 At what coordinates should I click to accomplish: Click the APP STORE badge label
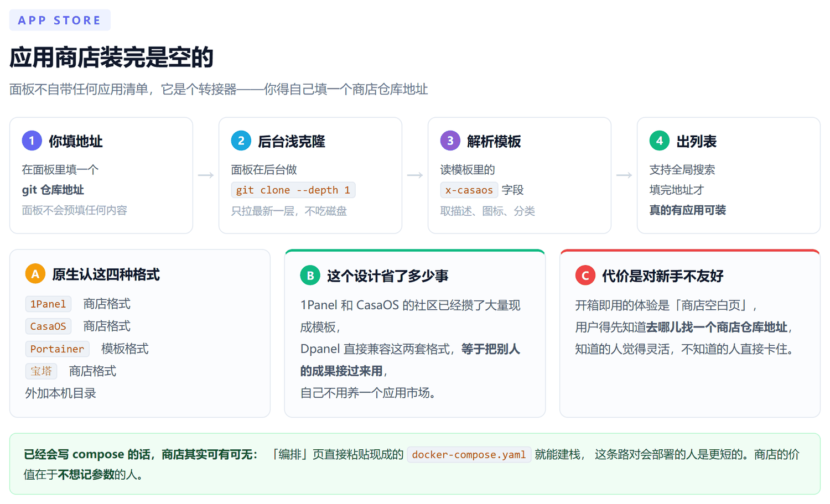click(x=60, y=20)
